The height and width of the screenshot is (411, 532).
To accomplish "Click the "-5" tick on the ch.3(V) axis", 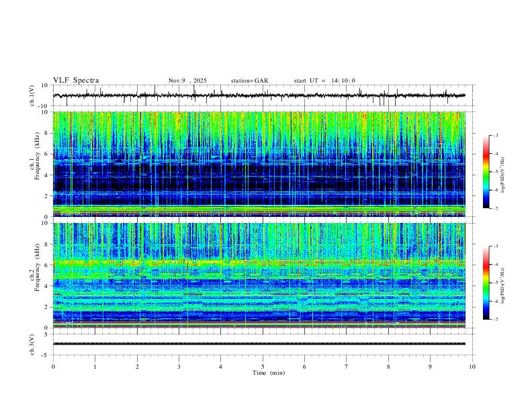I will (46, 355).
